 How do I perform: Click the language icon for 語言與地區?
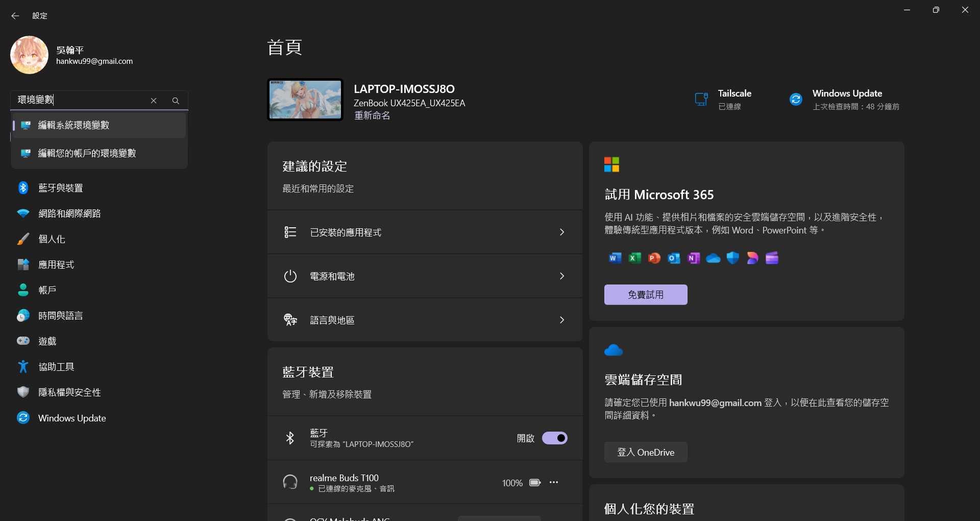point(290,320)
